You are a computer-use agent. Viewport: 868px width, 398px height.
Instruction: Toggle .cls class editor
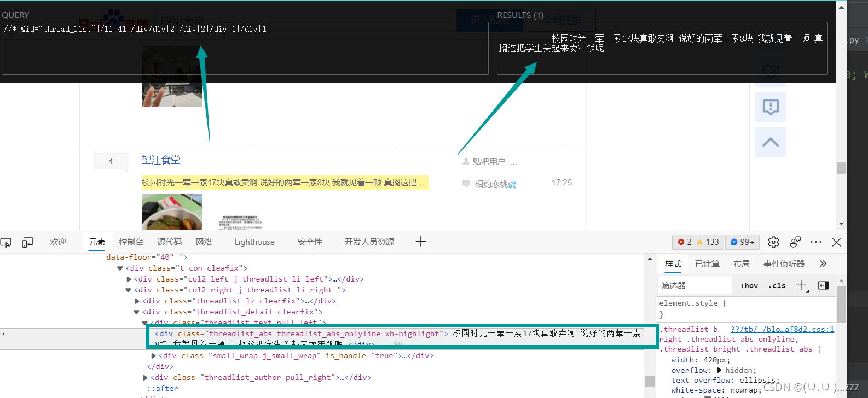[x=777, y=285]
